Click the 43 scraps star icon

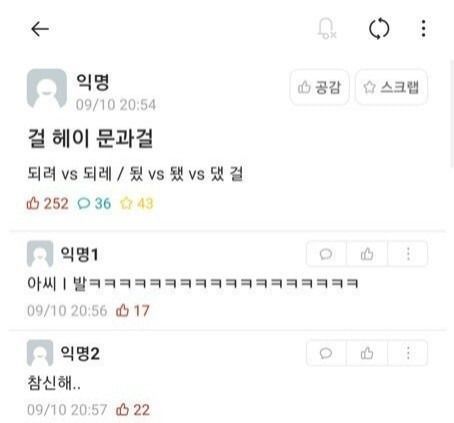pos(126,203)
